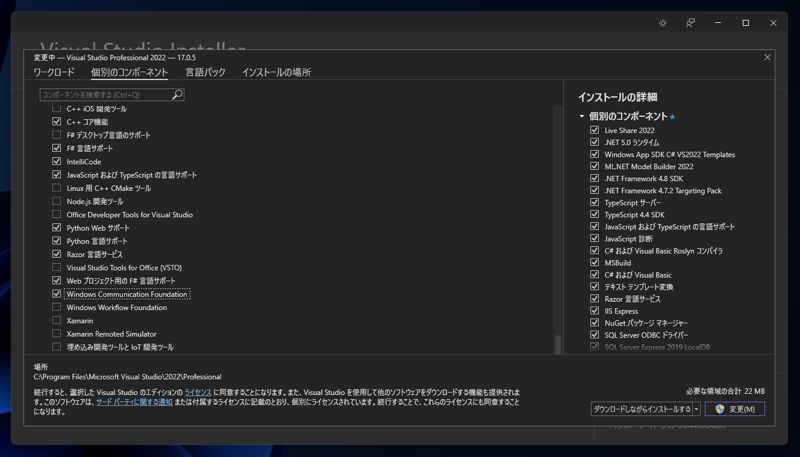Viewport: 800px width, 457px height.
Task: Check the Xamarin component box
Action: (x=56, y=320)
